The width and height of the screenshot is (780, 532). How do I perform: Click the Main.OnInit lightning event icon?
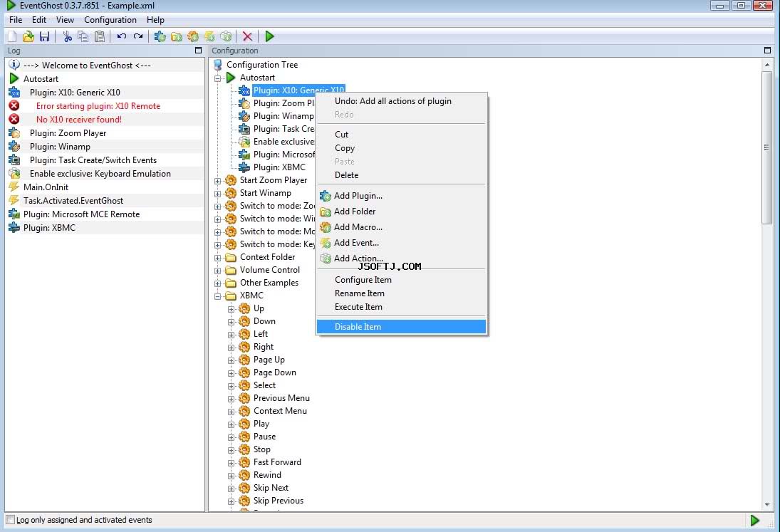pyautogui.click(x=14, y=187)
